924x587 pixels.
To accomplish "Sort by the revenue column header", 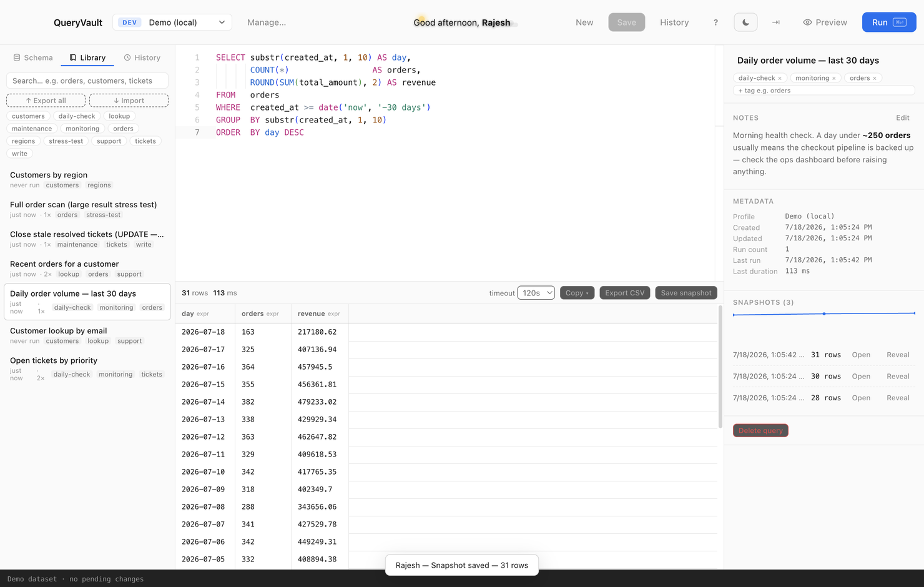I will (x=320, y=313).
